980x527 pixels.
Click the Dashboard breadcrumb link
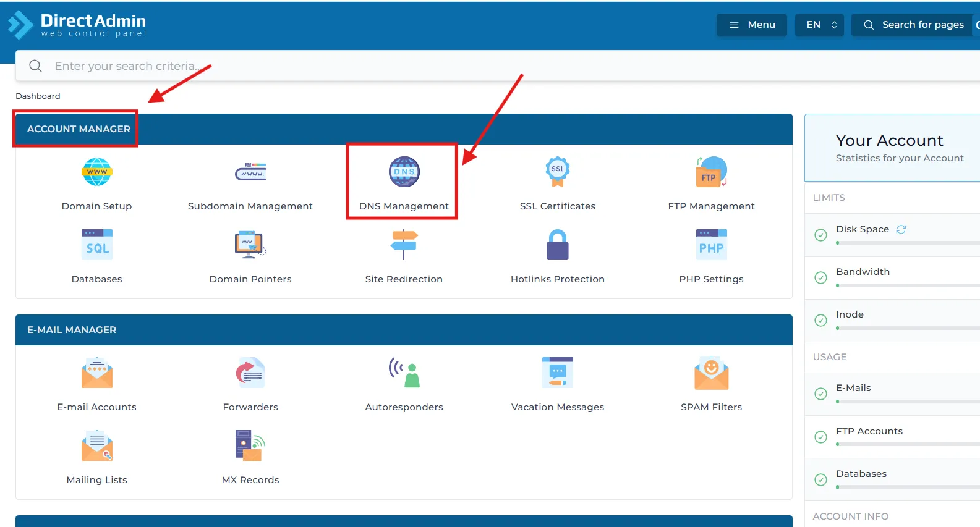pyautogui.click(x=38, y=96)
